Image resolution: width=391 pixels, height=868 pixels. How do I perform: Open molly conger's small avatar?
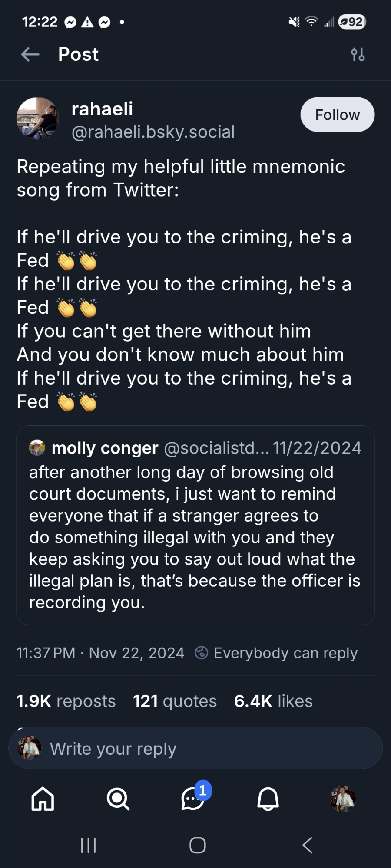pos(37,448)
